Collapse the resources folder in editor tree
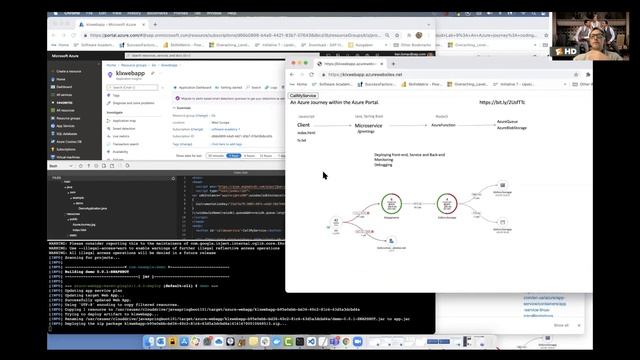Screen dimensions: 640x360 pos(72,214)
